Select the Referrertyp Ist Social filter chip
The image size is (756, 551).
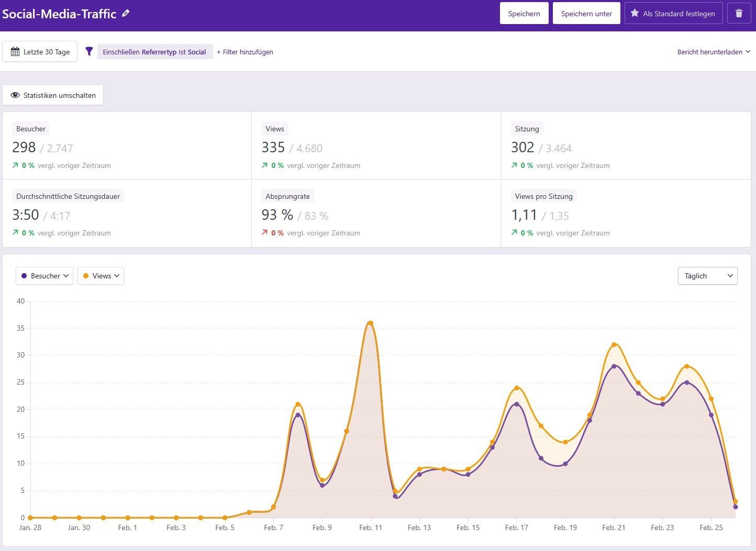[154, 52]
